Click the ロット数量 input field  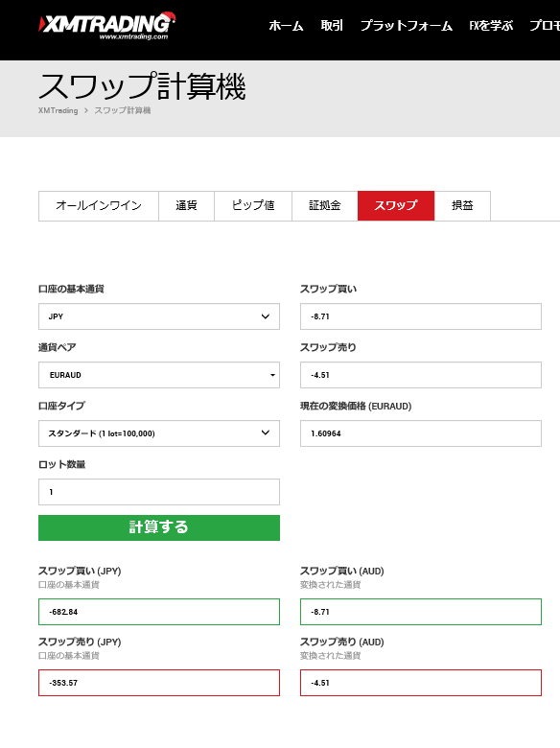pyautogui.click(x=159, y=492)
